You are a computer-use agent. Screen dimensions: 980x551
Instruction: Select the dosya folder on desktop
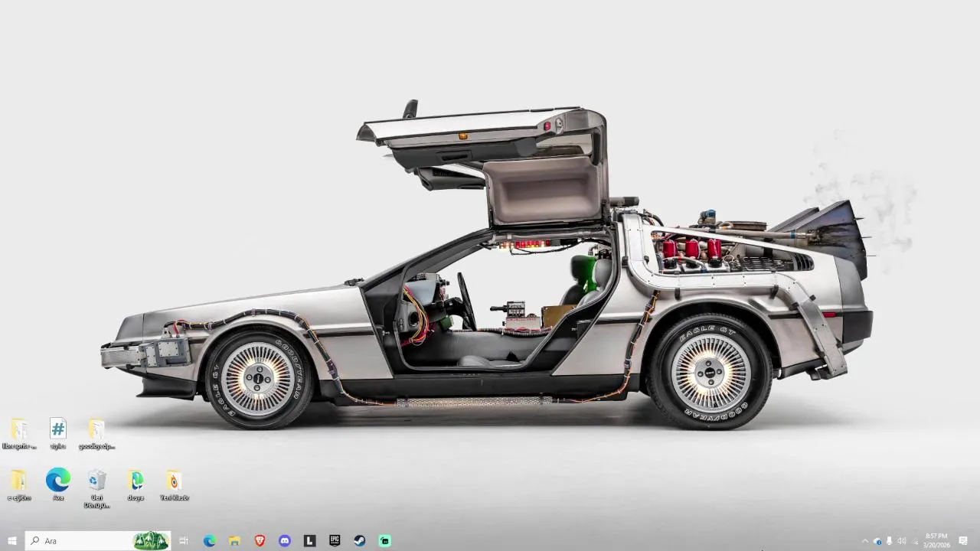[136, 485]
